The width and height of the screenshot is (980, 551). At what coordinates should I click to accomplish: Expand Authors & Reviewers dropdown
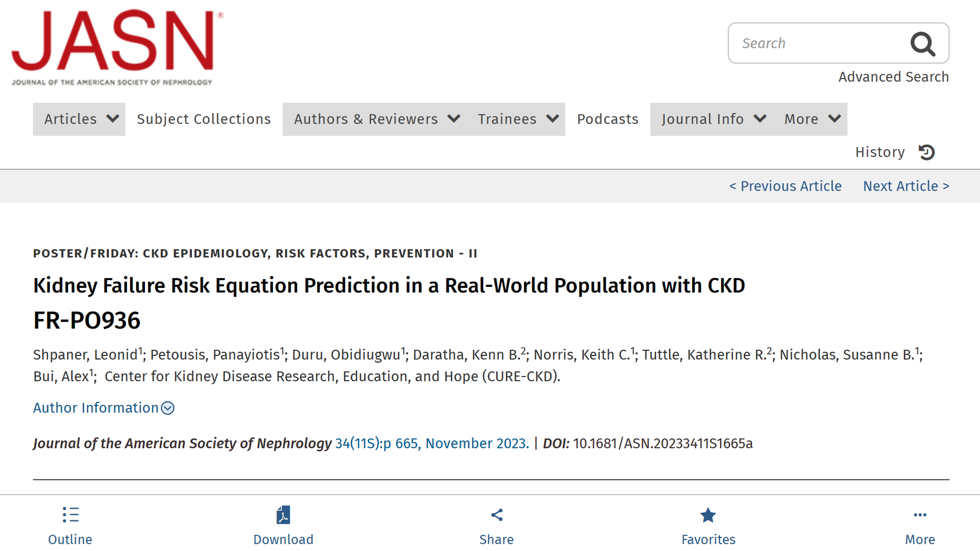(376, 119)
